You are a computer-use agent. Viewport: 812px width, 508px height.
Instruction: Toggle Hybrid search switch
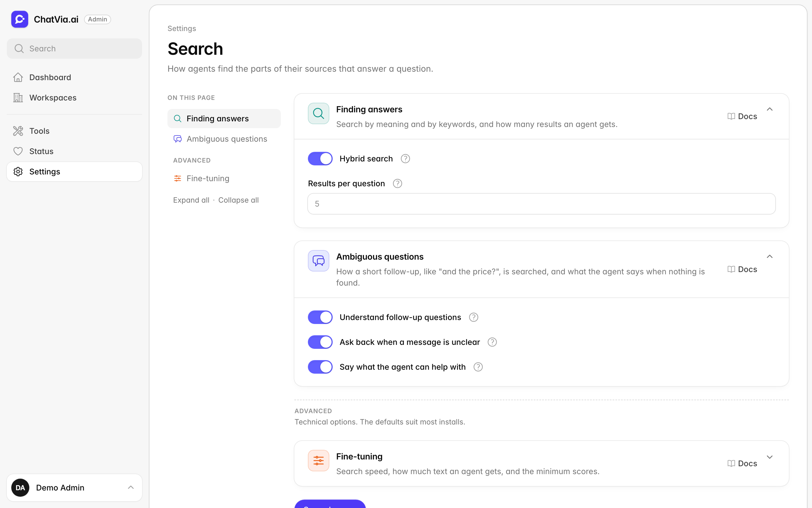click(320, 159)
